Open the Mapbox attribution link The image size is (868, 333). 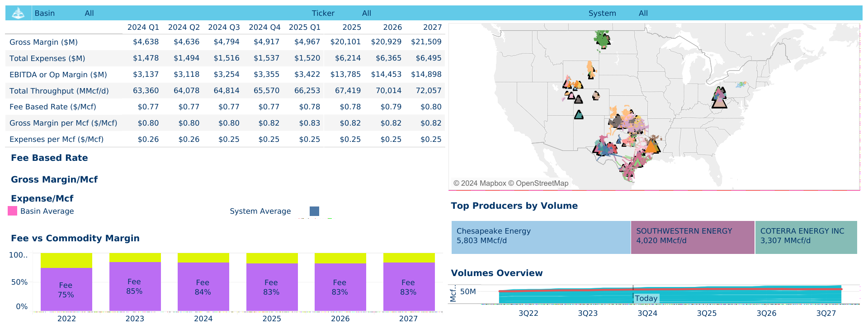click(480, 183)
